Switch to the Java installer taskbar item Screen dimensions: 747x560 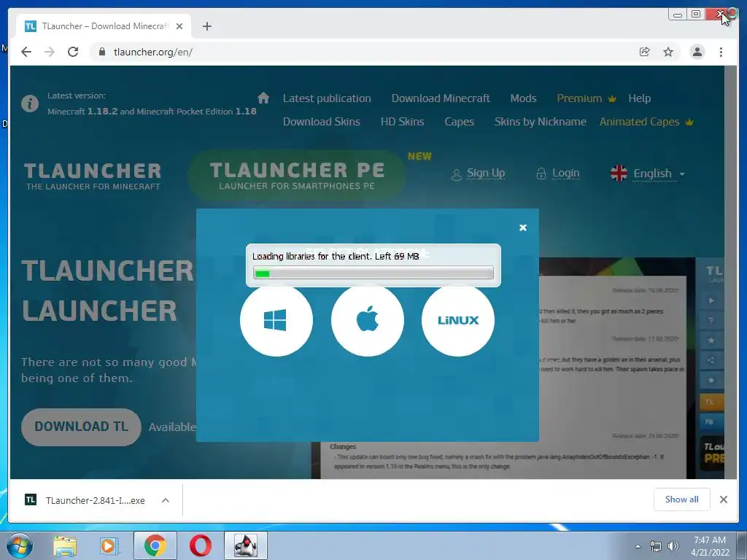click(x=246, y=545)
